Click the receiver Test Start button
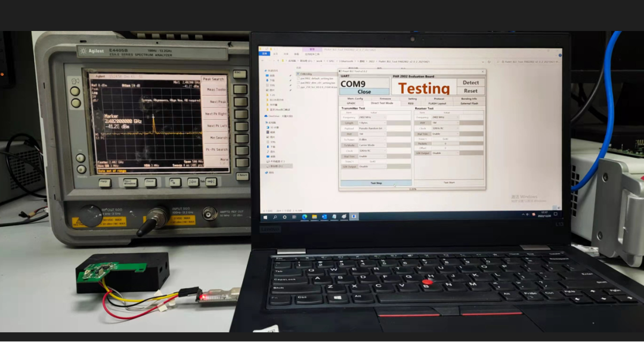This screenshot has width=644, height=343. pyautogui.click(x=449, y=183)
